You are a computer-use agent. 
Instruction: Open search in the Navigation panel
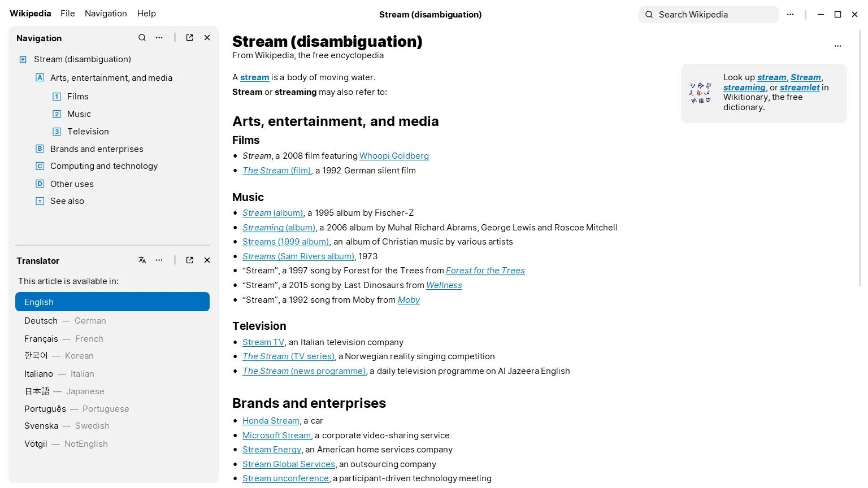click(x=142, y=37)
